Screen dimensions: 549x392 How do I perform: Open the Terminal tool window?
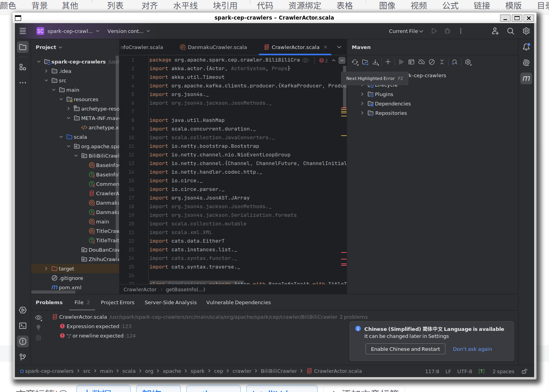tap(23, 326)
